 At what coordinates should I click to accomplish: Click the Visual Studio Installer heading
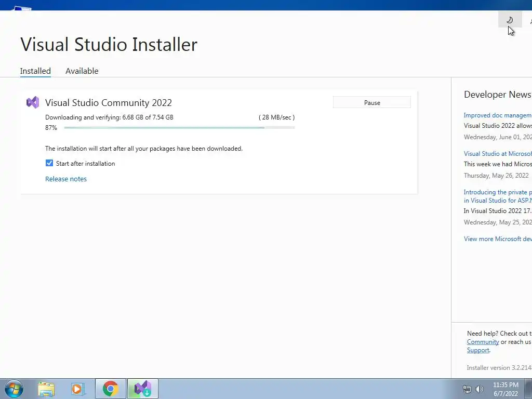point(109,45)
